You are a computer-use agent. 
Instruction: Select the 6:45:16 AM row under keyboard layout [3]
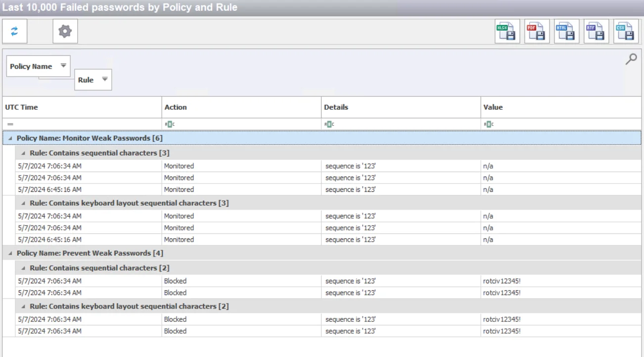pos(328,240)
